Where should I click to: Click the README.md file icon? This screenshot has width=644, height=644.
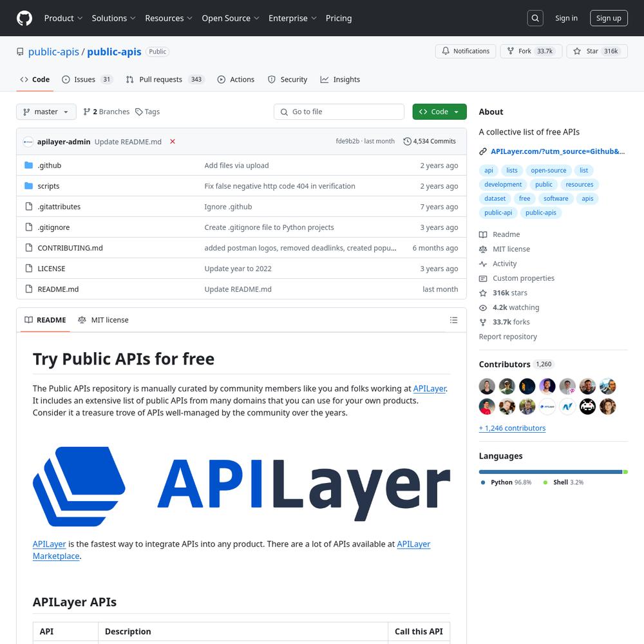[x=29, y=289]
